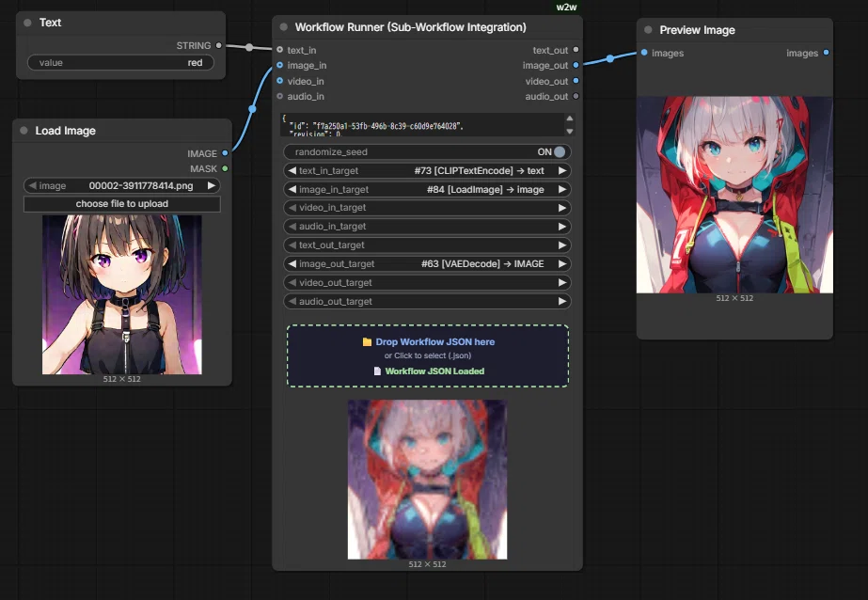Screen dimensions: 868x600
Task: Click the Load Image preview thumbnail
Action: (122, 294)
